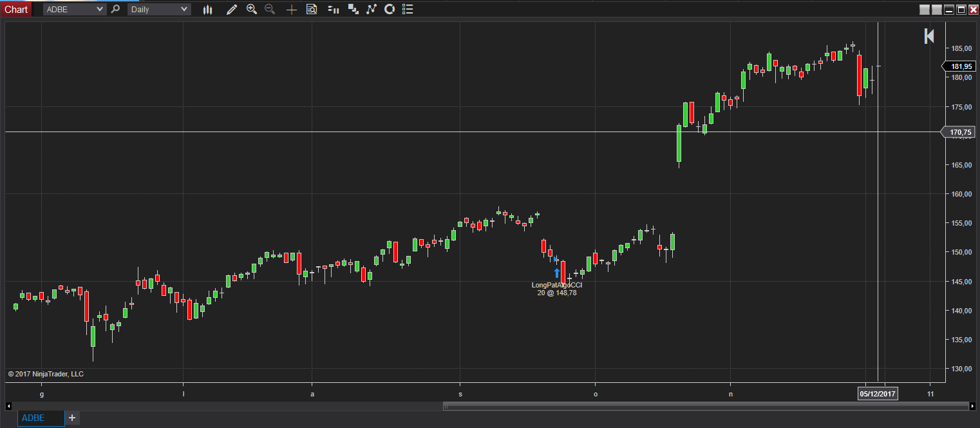
Task: Click the zoom out magnifier icon
Action: (x=270, y=10)
